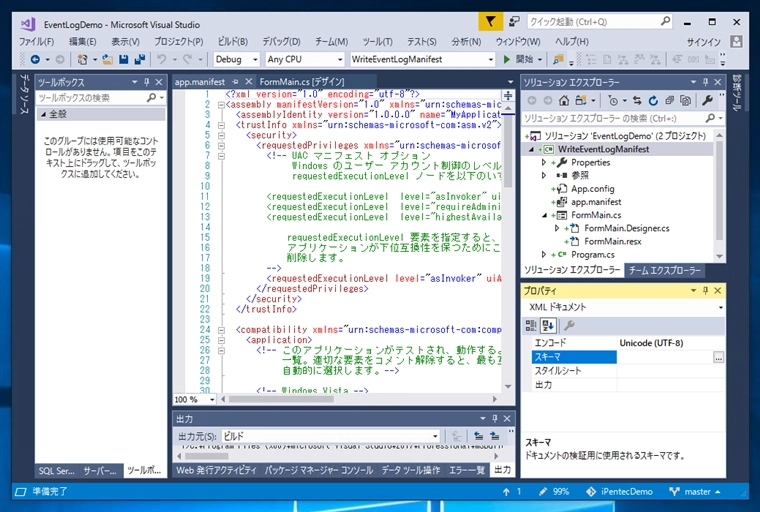Open the ビルド(B) menu
Viewport: 760px width, 512px height.
[232, 41]
